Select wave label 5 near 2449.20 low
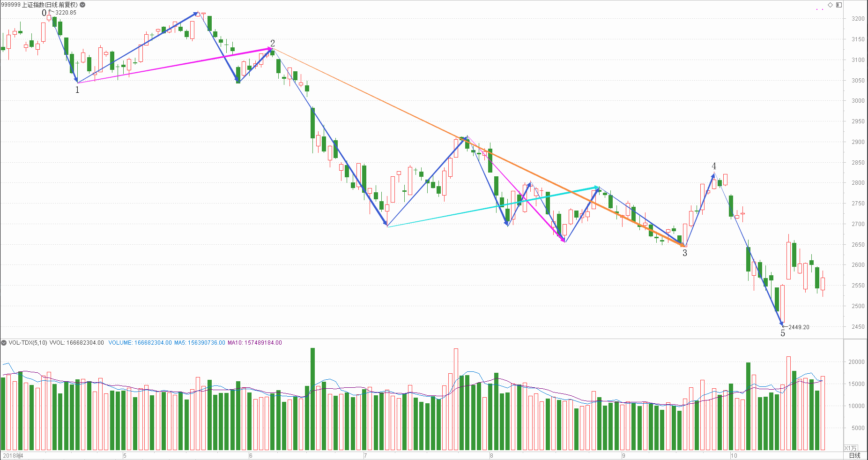The image size is (868, 460). (783, 333)
